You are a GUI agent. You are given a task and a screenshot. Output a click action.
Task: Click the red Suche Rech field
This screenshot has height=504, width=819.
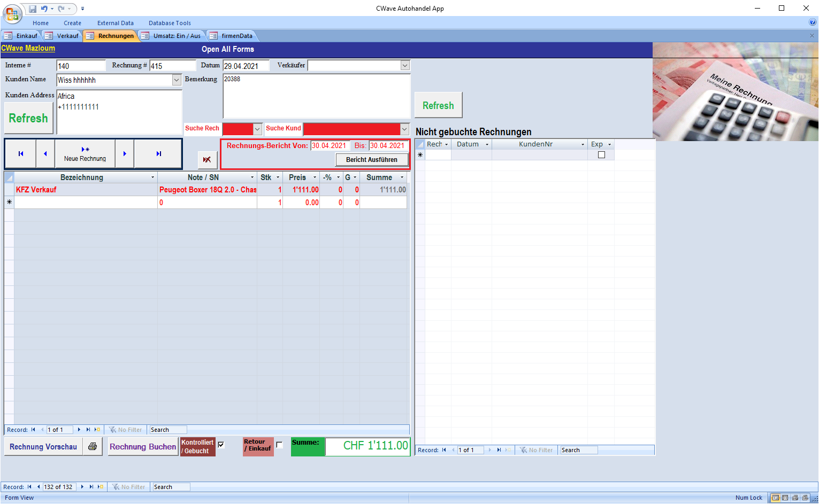[238, 129]
